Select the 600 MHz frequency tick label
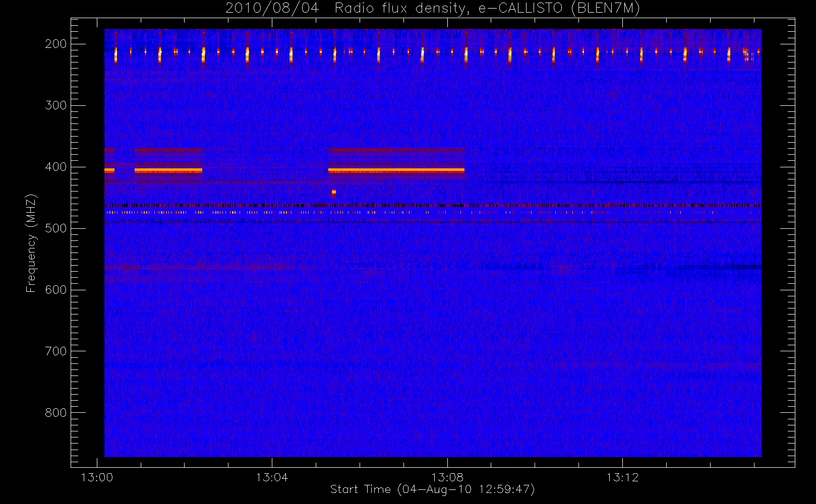The height and width of the screenshot is (504, 816). point(56,290)
